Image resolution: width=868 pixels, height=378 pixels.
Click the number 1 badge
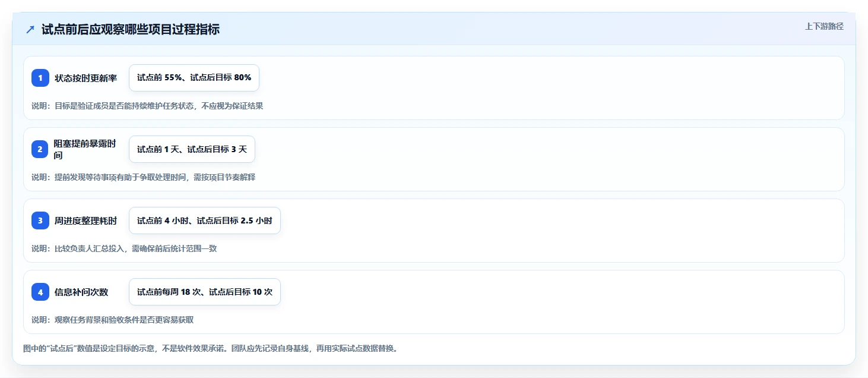tap(40, 78)
